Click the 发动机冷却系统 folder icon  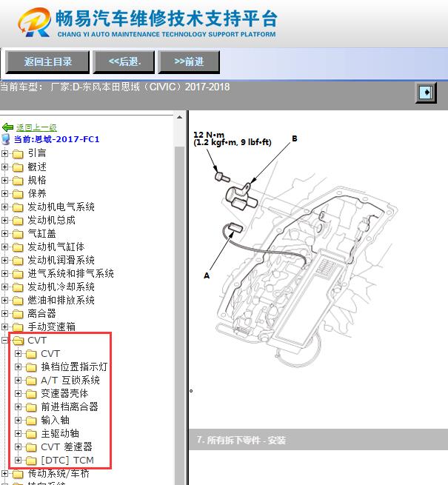18,287
